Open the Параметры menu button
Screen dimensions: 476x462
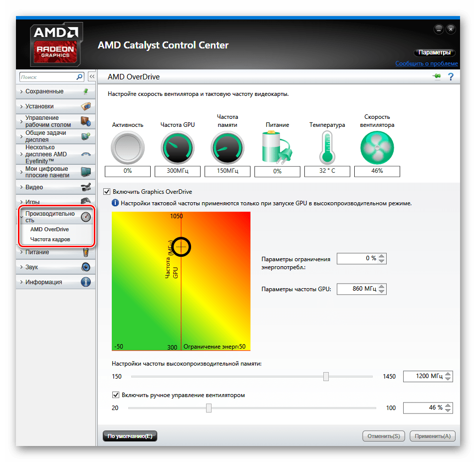tap(435, 52)
